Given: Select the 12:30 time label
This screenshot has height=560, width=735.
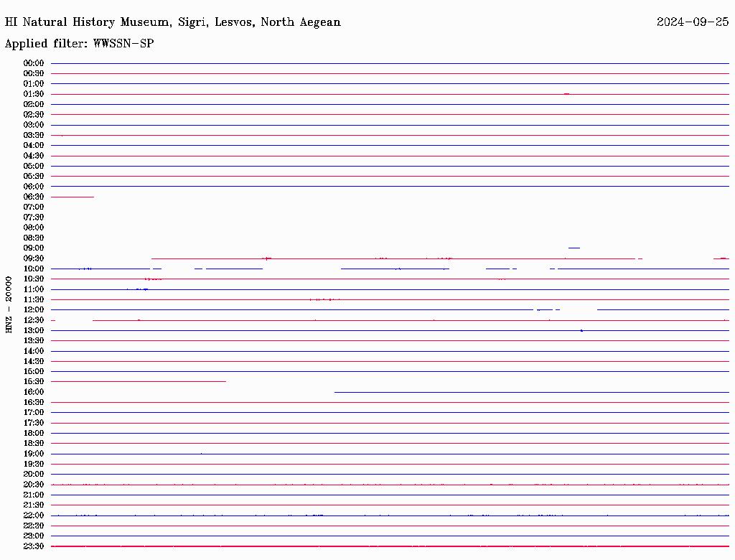Looking at the screenshot, I should tap(34, 320).
